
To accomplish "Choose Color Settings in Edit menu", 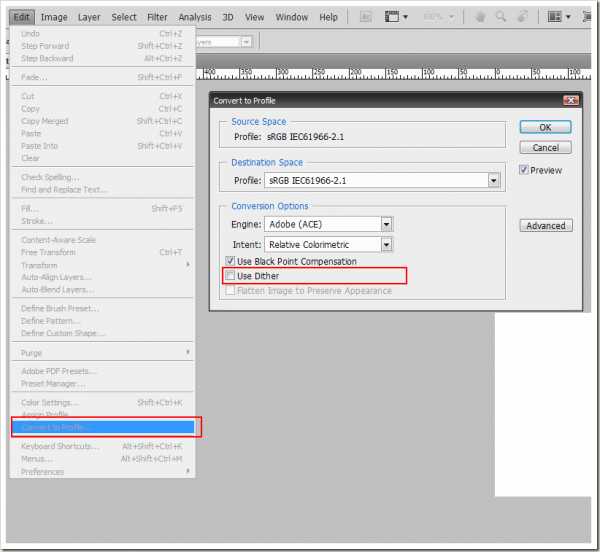I will pyautogui.click(x=103, y=402).
